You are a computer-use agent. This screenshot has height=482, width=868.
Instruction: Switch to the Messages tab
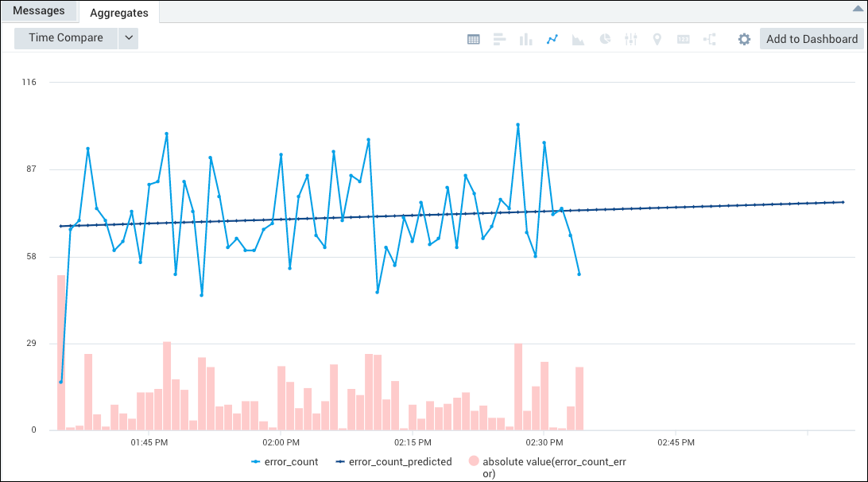(x=40, y=10)
